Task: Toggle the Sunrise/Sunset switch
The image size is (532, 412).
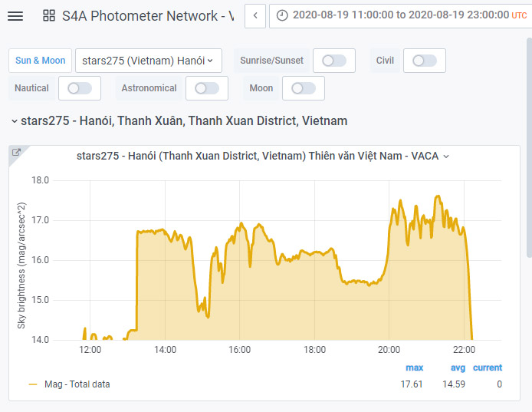Action: (334, 61)
